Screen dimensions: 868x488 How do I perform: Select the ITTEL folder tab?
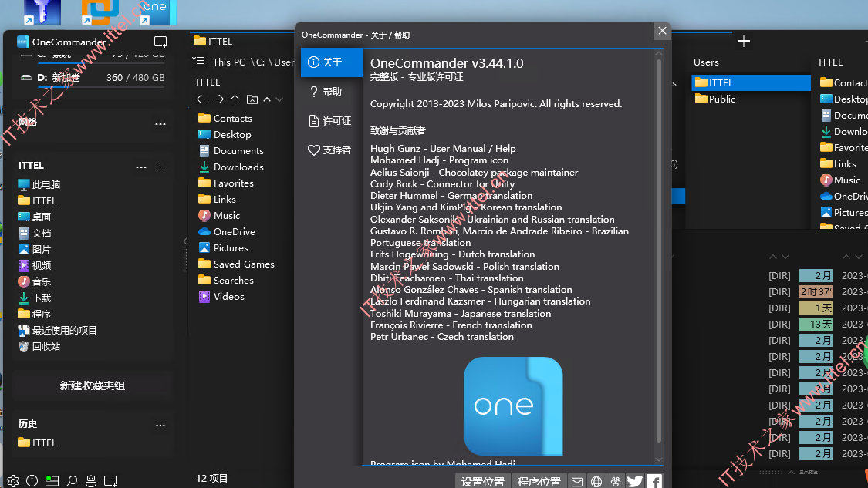tap(214, 41)
